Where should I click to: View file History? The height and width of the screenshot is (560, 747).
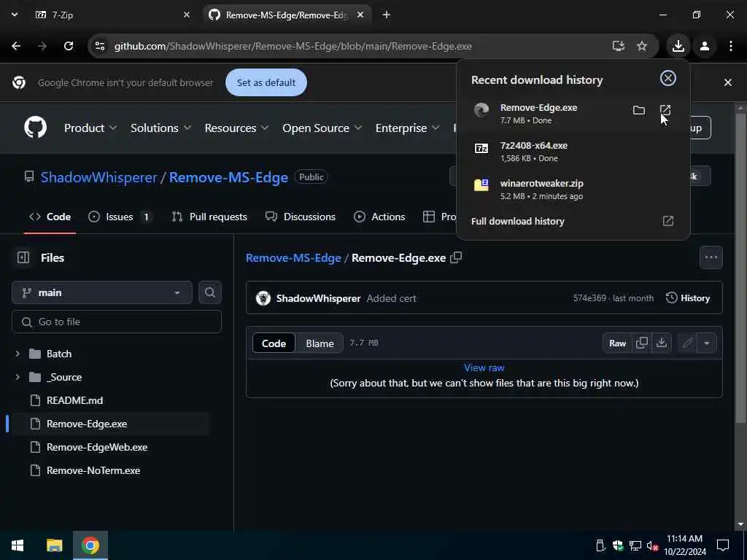click(x=687, y=298)
